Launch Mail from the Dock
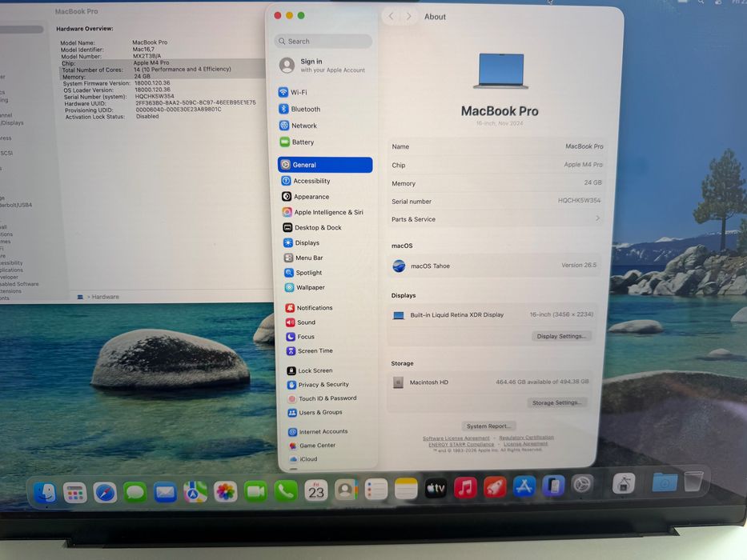 pos(165,492)
